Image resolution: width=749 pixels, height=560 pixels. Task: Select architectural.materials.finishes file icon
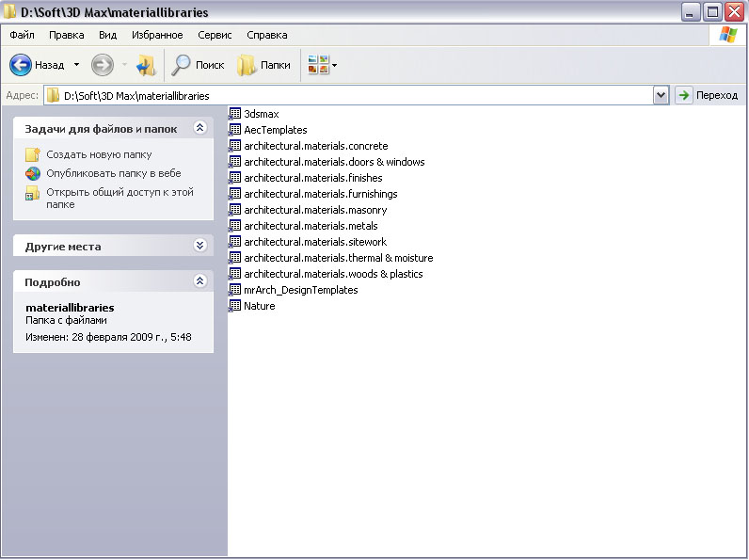tap(234, 178)
